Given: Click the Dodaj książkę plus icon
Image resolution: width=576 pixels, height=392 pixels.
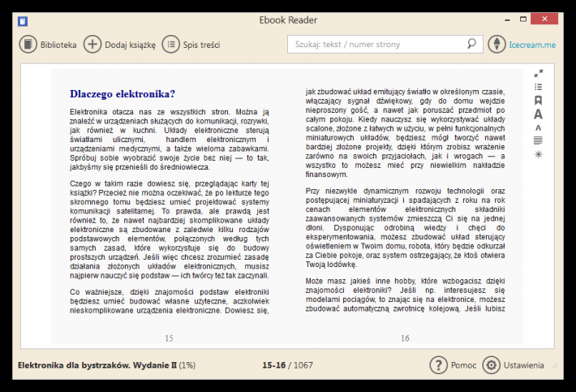Looking at the screenshot, I should [x=92, y=45].
